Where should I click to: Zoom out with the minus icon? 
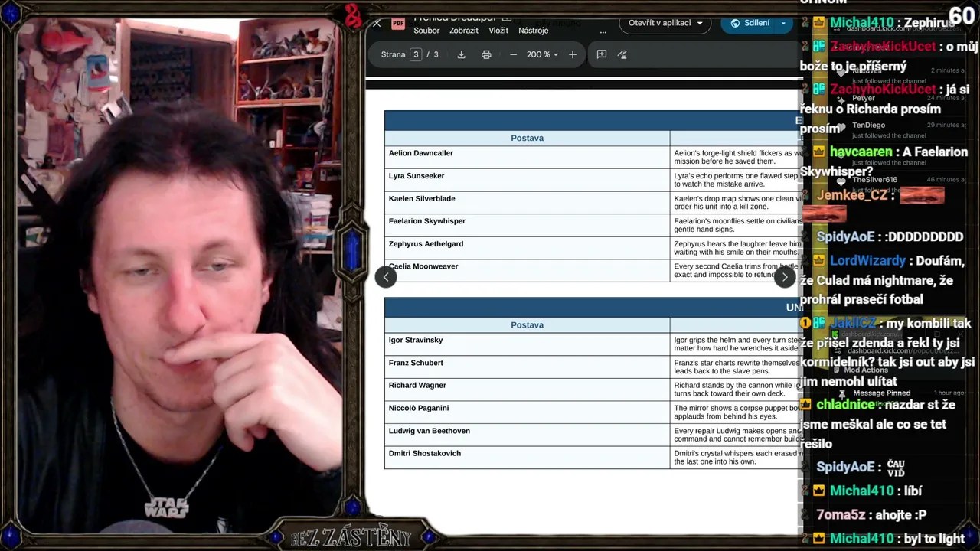tap(513, 54)
